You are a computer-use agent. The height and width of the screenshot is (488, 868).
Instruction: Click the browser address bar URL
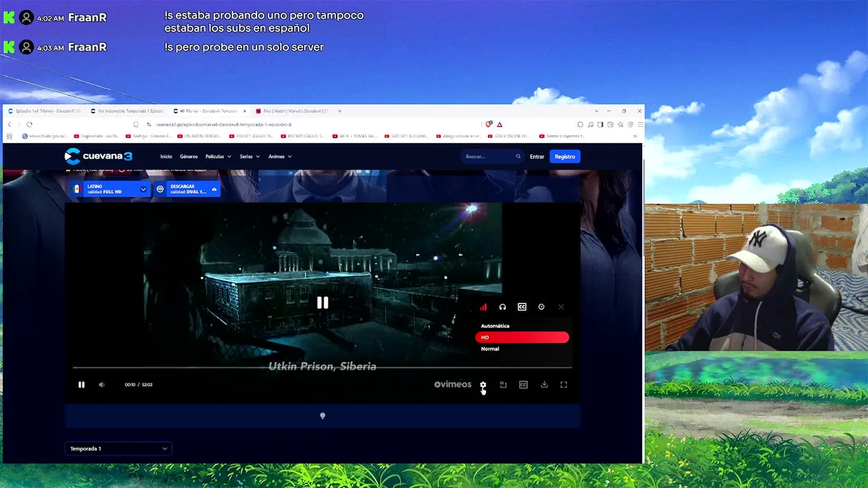[224, 125]
